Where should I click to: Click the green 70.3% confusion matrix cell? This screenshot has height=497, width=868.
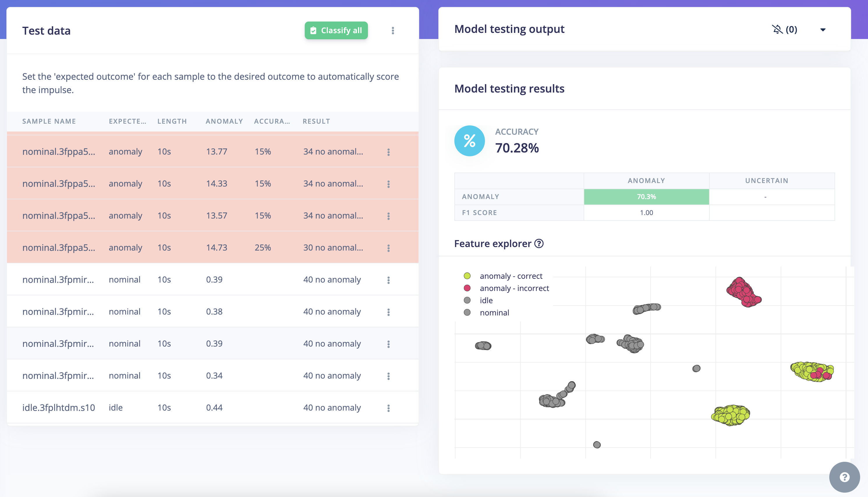(646, 197)
